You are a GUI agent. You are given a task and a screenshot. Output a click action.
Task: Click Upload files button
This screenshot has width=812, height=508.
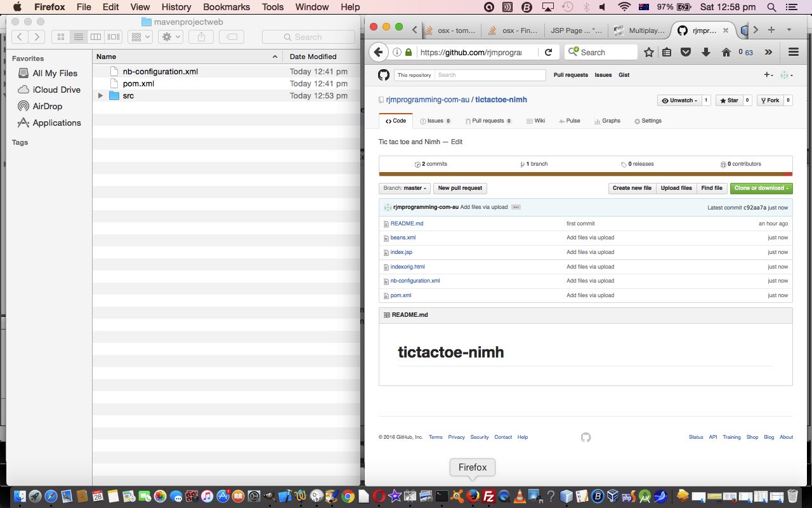[x=676, y=188]
